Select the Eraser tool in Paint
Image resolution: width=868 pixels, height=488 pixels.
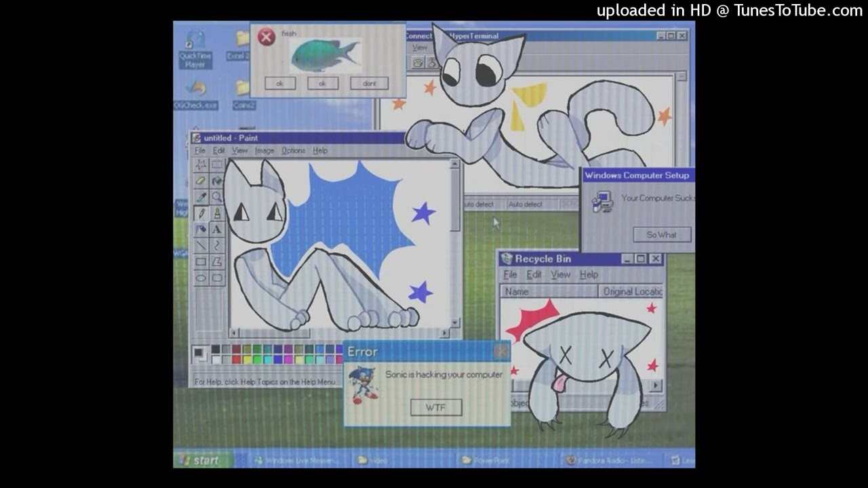coord(201,181)
